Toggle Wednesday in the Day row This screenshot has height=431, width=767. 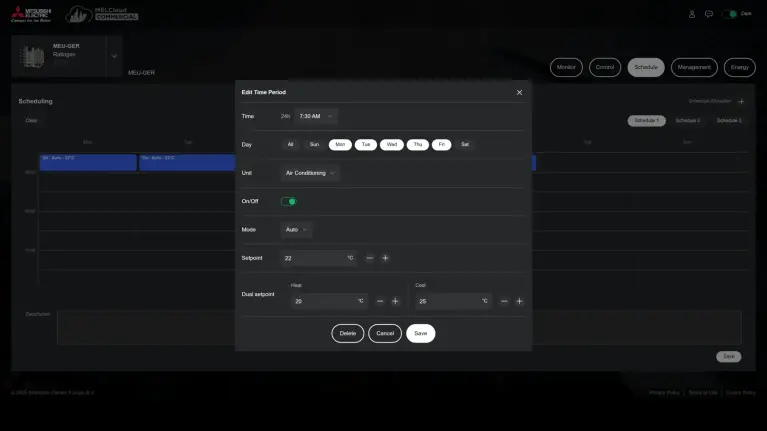(x=392, y=144)
